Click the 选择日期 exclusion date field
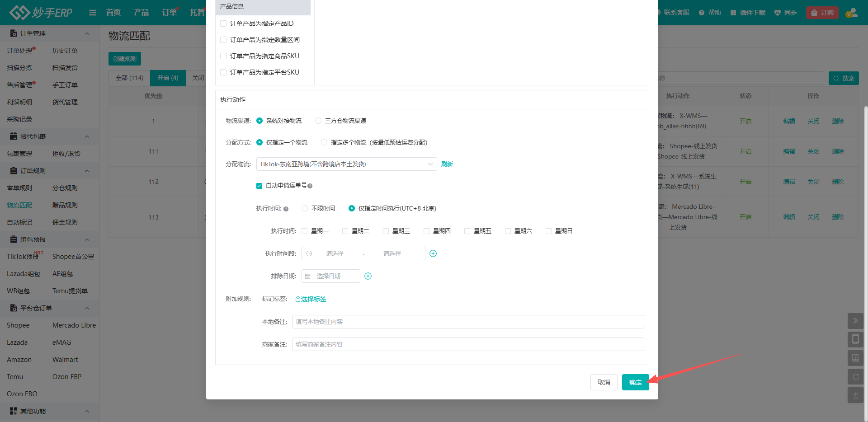The width and height of the screenshot is (868, 422). tap(331, 276)
